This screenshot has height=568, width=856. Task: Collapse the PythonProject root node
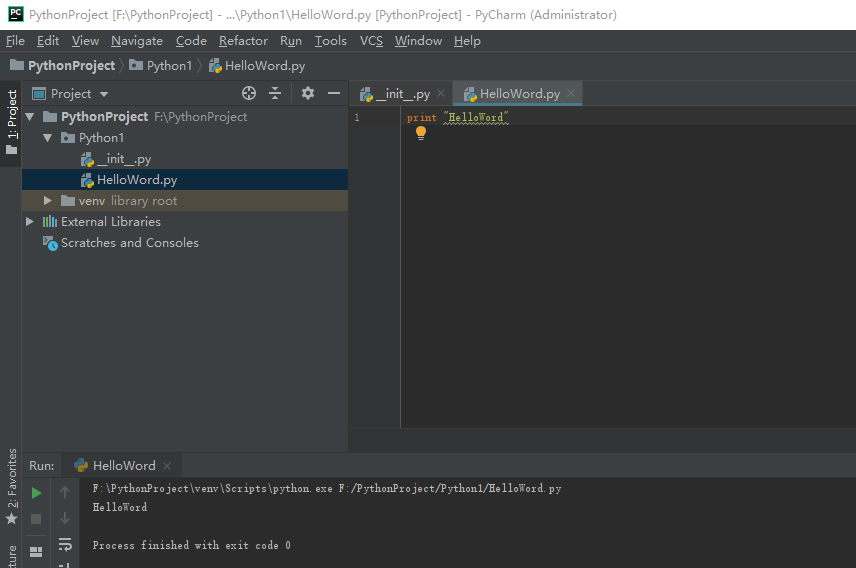[x=30, y=117]
